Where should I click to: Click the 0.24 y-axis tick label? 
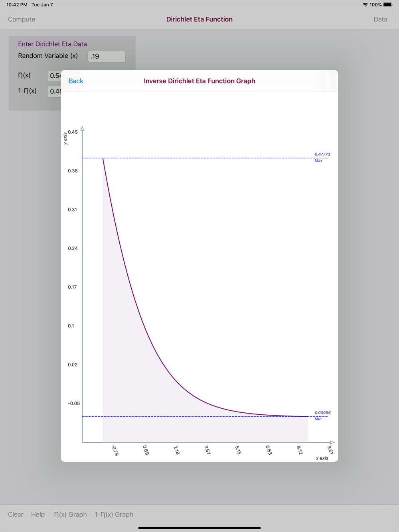tap(72, 248)
